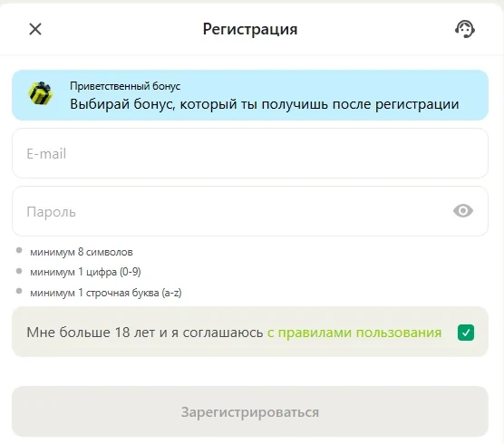
Task: Open the welcome bonus banner 'Выбирай бонус'
Action: (250, 95)
